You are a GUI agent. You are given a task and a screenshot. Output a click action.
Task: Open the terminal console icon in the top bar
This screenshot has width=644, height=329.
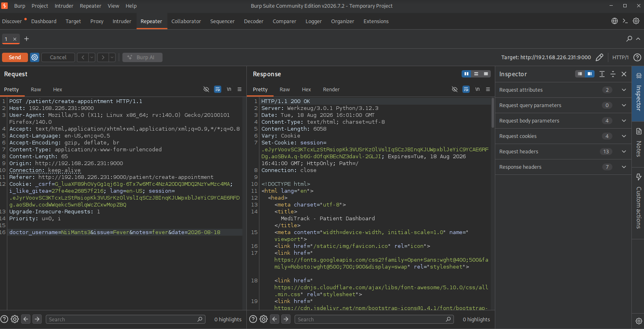click(625, 21)
